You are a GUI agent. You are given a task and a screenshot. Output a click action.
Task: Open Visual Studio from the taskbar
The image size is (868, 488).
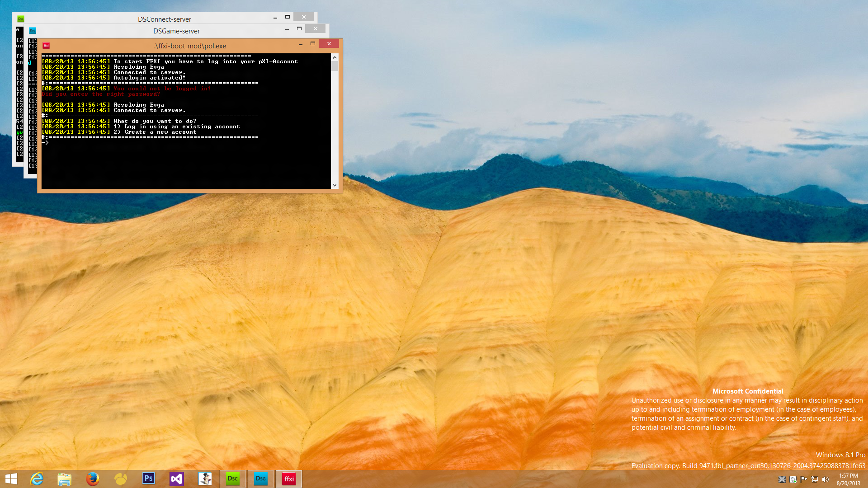click(177, 479)
